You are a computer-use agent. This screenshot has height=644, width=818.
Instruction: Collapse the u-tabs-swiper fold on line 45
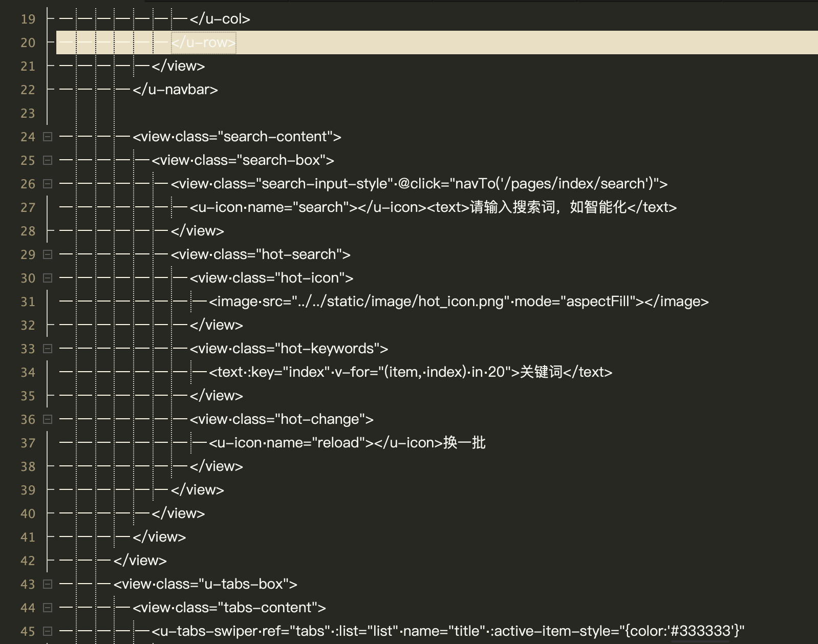(48, 631)
